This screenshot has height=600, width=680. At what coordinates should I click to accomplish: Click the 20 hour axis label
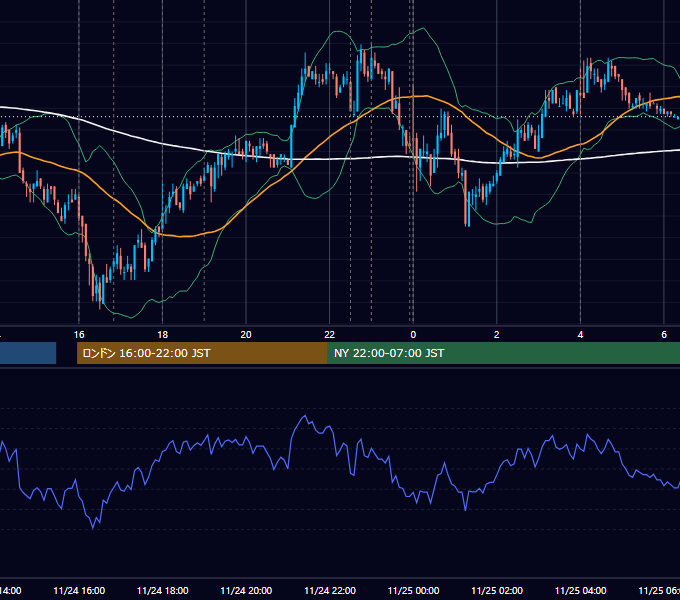246,334
